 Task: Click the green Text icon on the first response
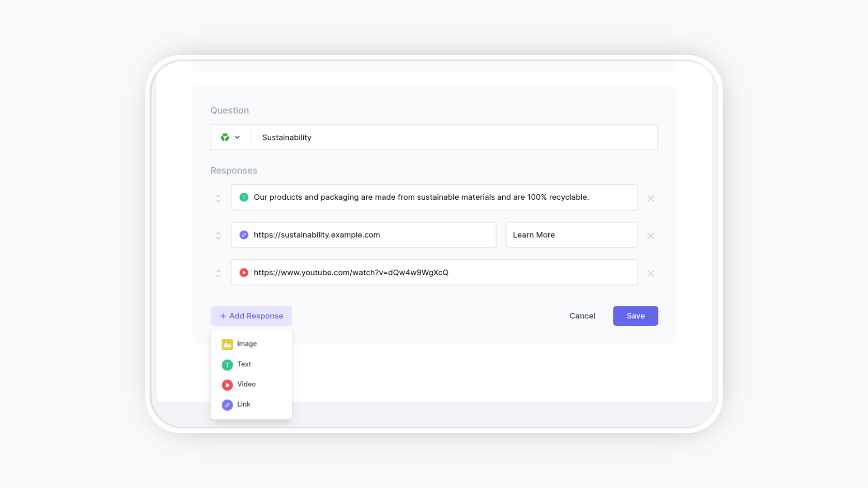click(x=244, y=197)
